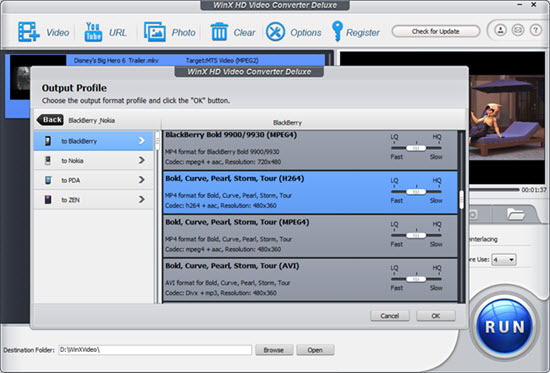Click the Register key icon
The width and height of the screenshot is (550, 373).
coord(337,32)
